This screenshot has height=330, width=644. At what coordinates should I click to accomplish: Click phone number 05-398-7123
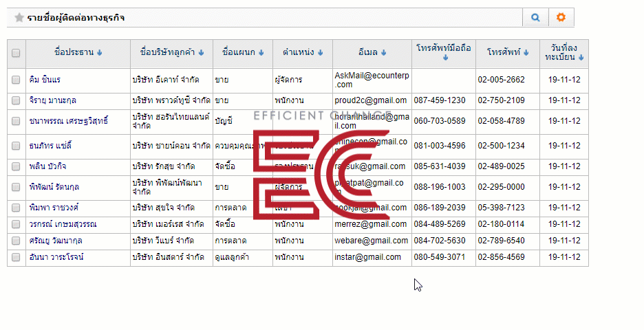(x=501, y=208)
